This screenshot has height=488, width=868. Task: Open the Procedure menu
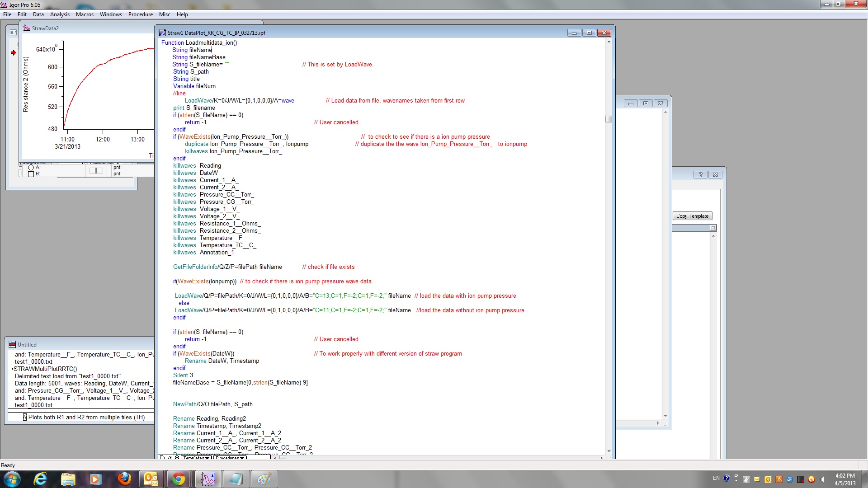(141, 14)
